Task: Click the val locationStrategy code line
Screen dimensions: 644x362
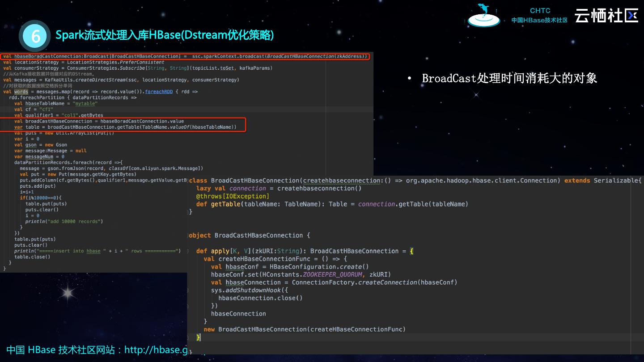Action: coord(84,62)
